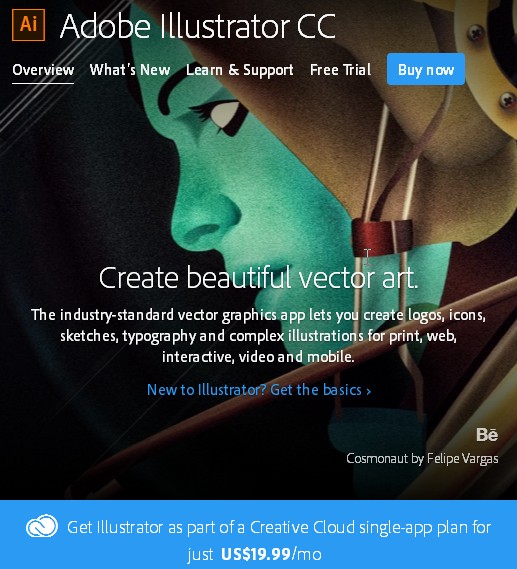Click the red strap clasp on the helmet

pos(382,237)
